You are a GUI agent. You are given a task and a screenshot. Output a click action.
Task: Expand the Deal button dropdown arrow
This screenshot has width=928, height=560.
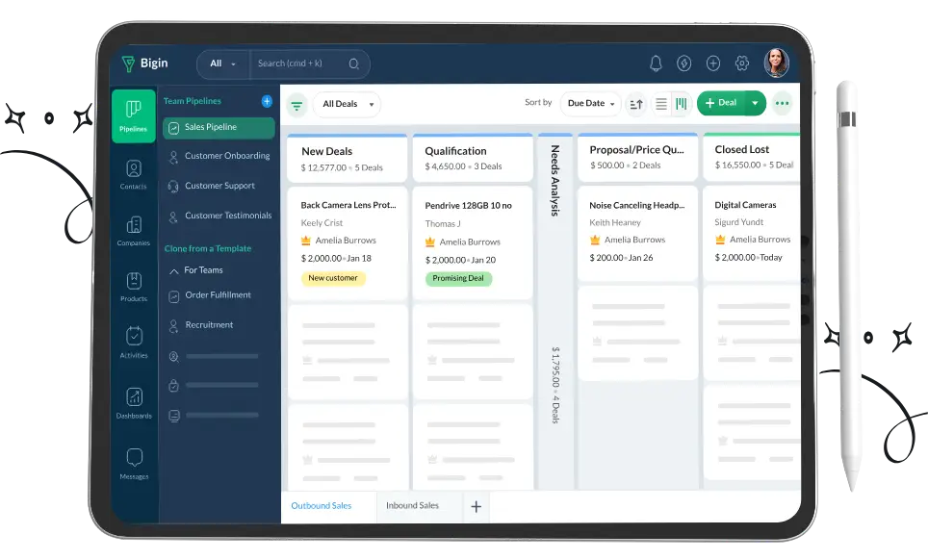pos(754,103)
